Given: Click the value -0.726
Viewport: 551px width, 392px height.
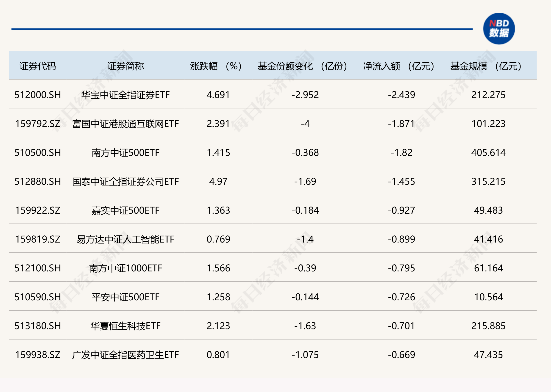Looking at the screenshot, I should 401,297.
